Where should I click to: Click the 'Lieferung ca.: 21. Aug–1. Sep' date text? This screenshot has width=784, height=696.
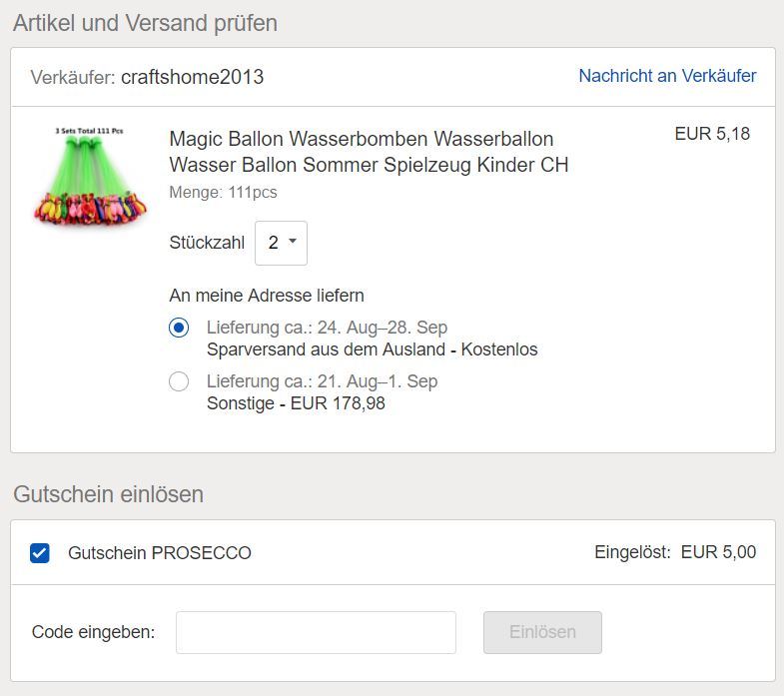322,381
